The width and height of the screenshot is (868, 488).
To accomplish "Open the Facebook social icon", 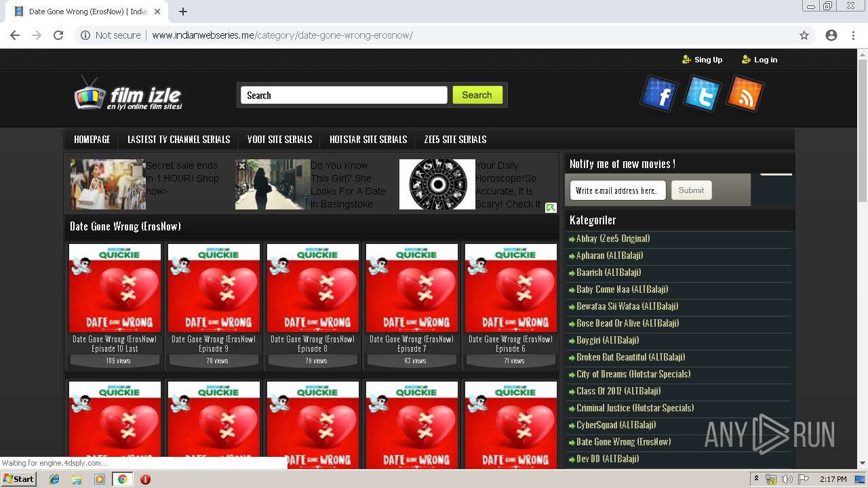I will point(658,94).
